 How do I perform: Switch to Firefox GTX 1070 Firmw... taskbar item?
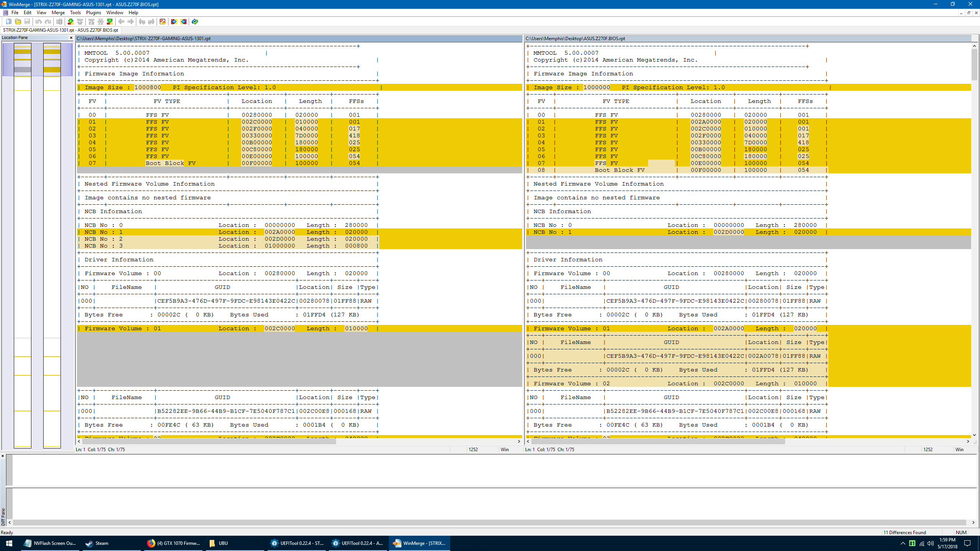(173, 543)
